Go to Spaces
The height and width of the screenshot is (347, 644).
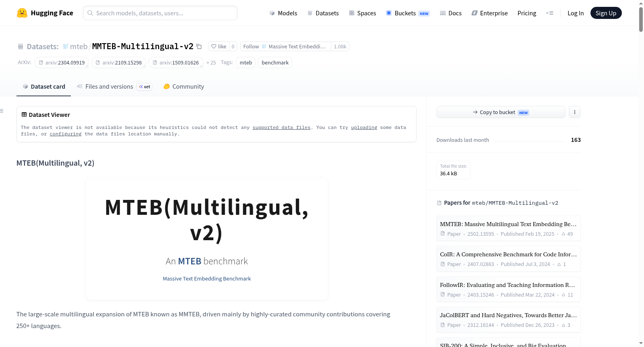(362, 13)
